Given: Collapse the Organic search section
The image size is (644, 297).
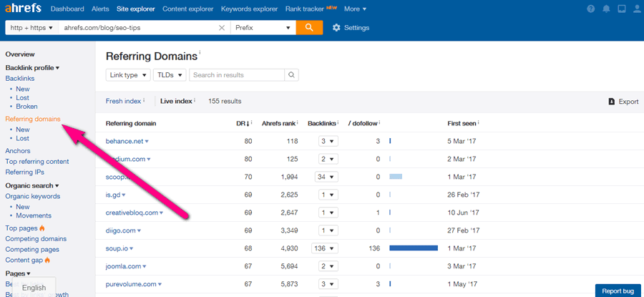Looking at the screenshot, I should (x=32, y=185).
